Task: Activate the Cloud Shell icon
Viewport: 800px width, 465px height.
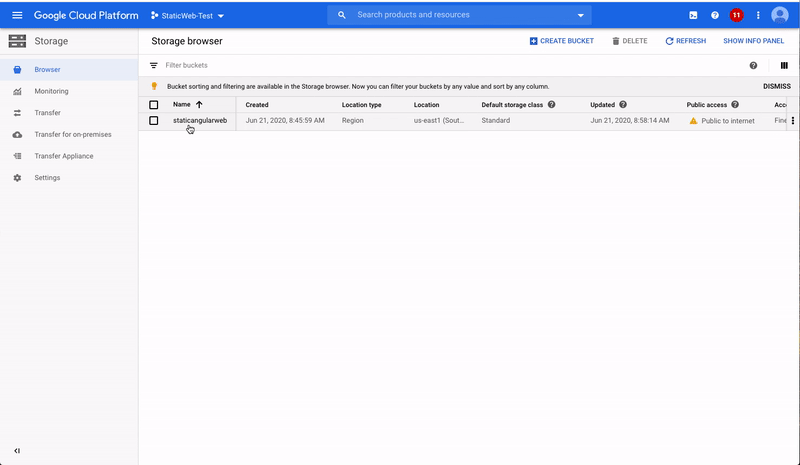Action: coord(693,15)
